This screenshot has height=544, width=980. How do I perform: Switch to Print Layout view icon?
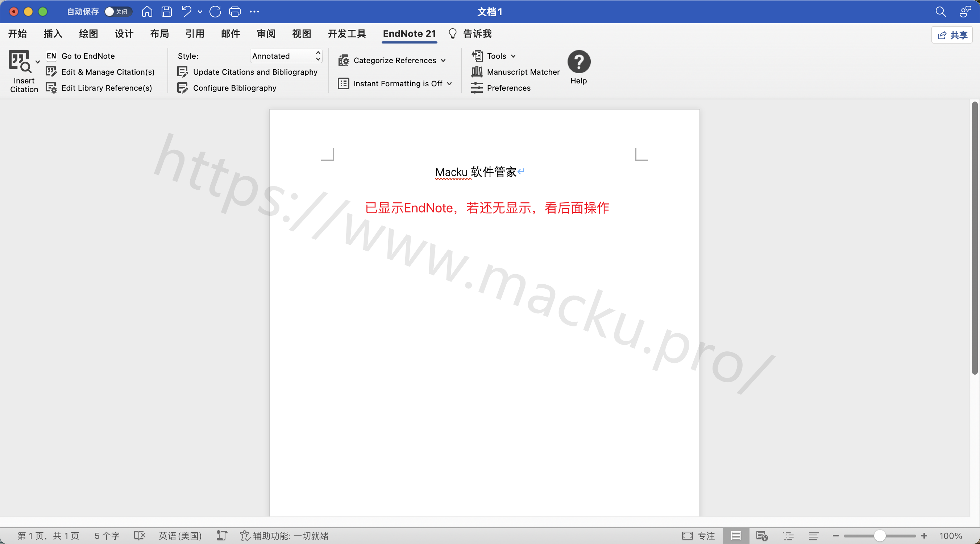click(x=736, y=536)
